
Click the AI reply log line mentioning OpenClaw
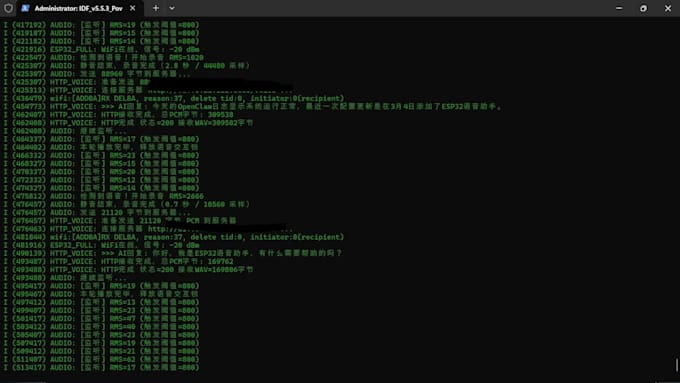pyautogui.click(x=252, y=107)
